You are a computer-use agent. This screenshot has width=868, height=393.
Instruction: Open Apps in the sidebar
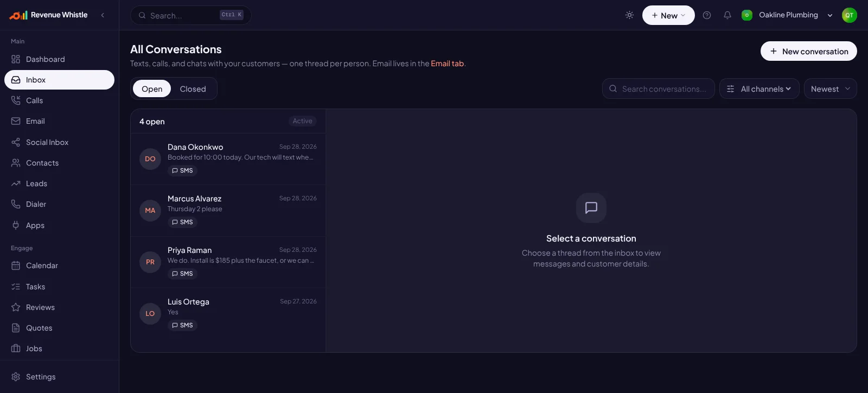point(59,225)
